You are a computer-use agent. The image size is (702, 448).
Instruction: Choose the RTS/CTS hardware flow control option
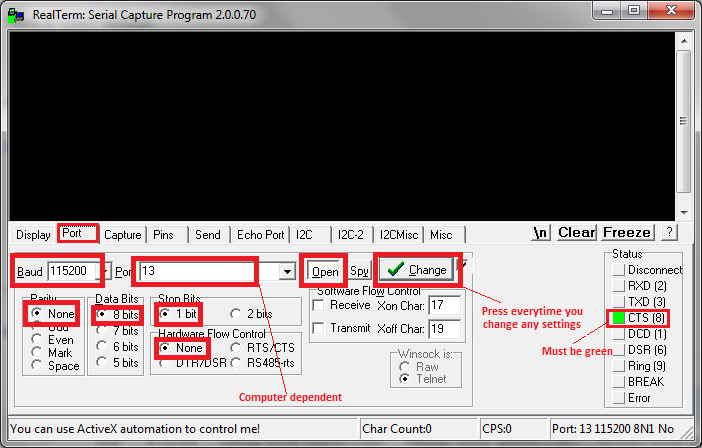237,347
